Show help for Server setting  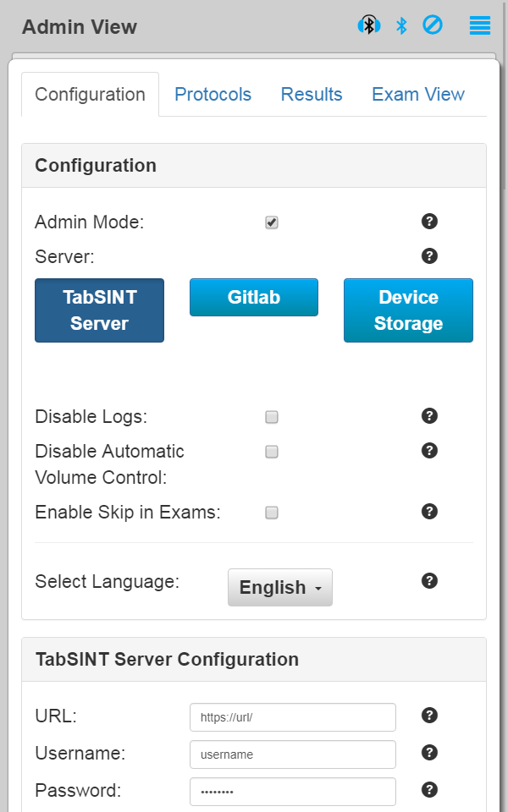click(x=429, y=255)
